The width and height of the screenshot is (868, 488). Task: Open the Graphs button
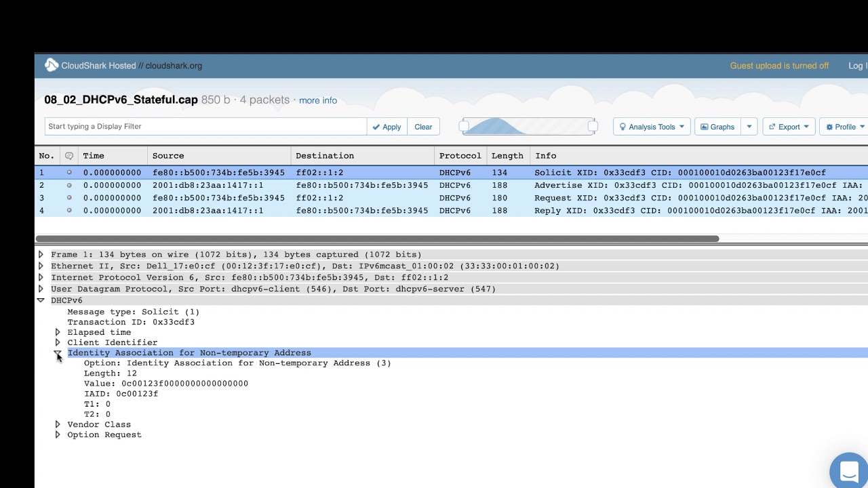pyautogui.click(x=717, y=127)
